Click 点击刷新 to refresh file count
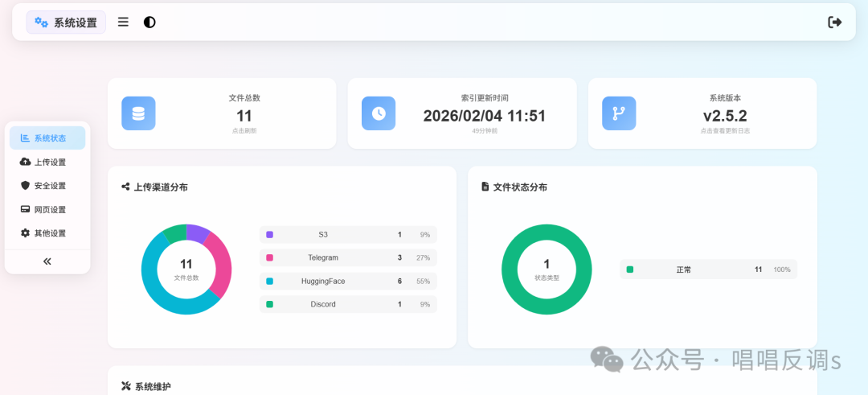Screen dimensions: 868x395 244,130
